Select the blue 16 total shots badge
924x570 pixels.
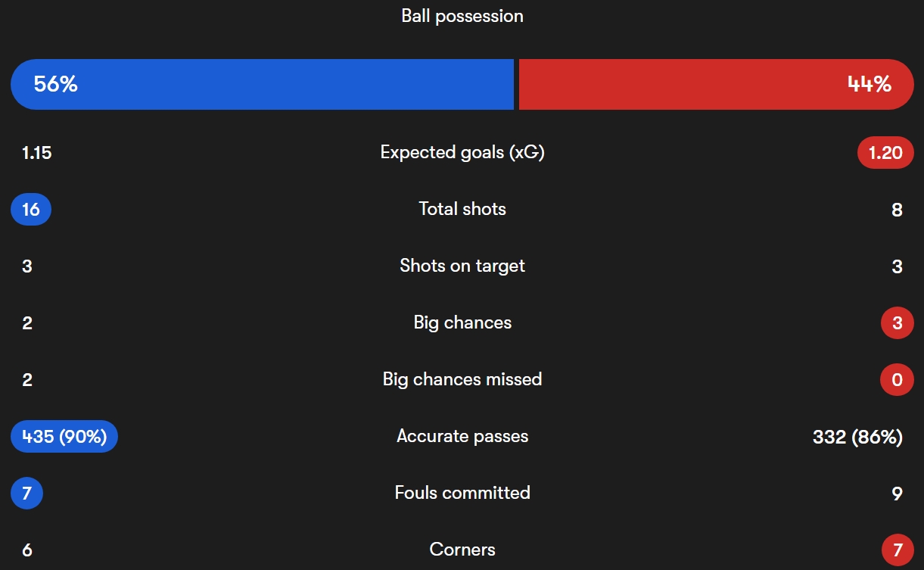[31, 210]
